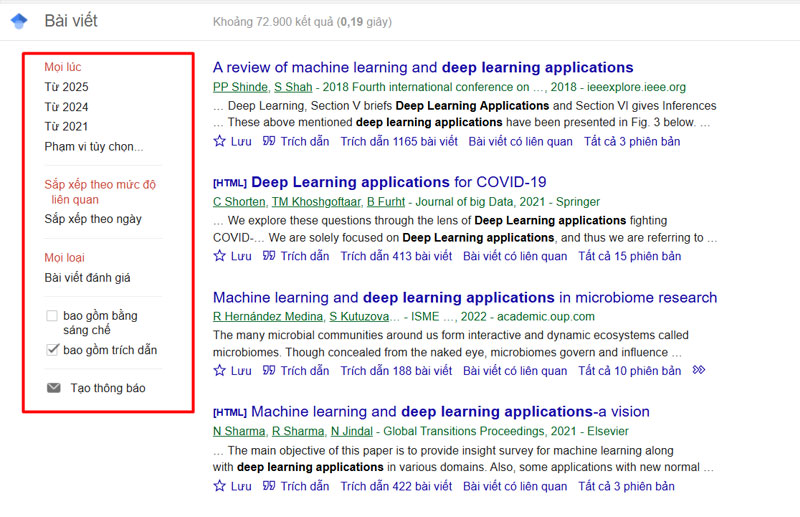Choose 'Bài viết đánh giá' article type filter
800x517 pixels.
87,277
